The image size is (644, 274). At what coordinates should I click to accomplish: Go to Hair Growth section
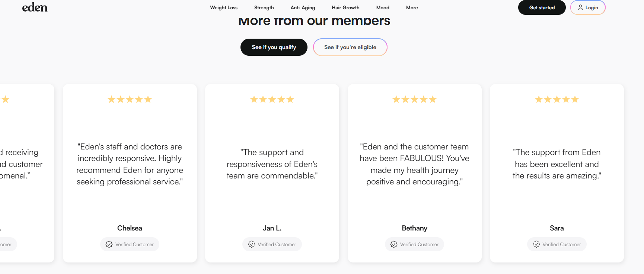(x=345, y=8)
